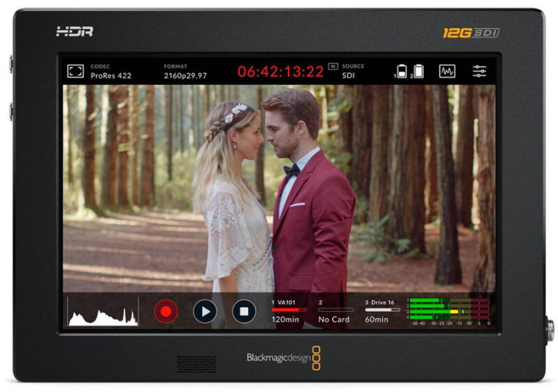Tap the VA101 red capacity bar
The width and height of the screenshot is (558, 392).
pyautogui.click(x=288, y=310)
